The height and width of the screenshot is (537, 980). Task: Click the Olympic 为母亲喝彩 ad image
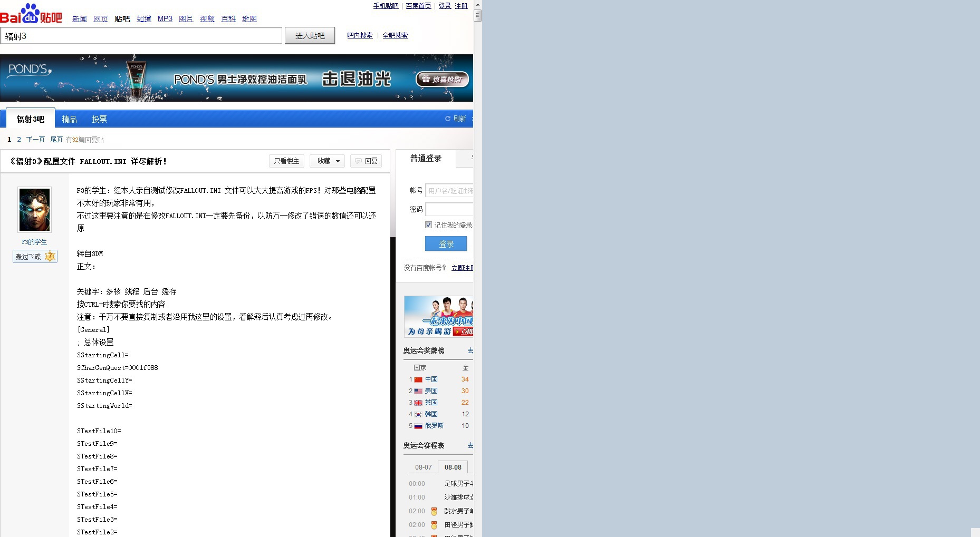[439, 316]
